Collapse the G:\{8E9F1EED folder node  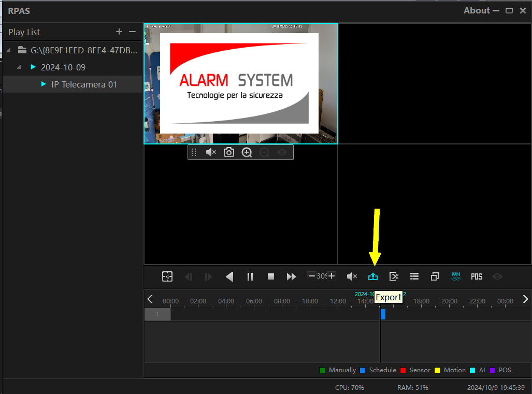tap(9, 50)
